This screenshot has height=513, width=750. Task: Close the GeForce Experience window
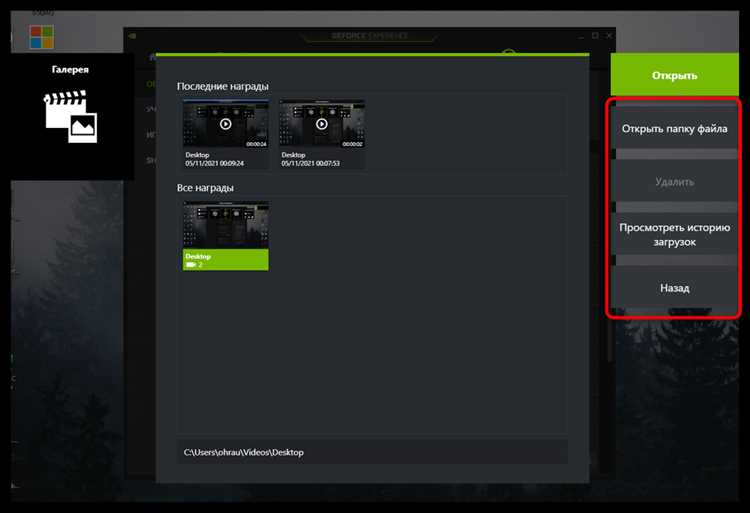click(609, 35)
